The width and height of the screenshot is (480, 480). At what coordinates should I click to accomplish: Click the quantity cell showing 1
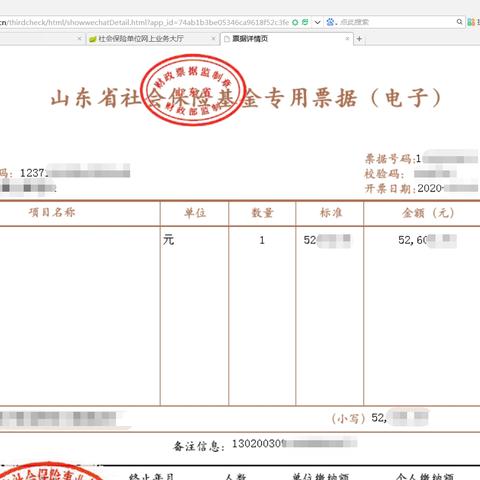[262, 240]
